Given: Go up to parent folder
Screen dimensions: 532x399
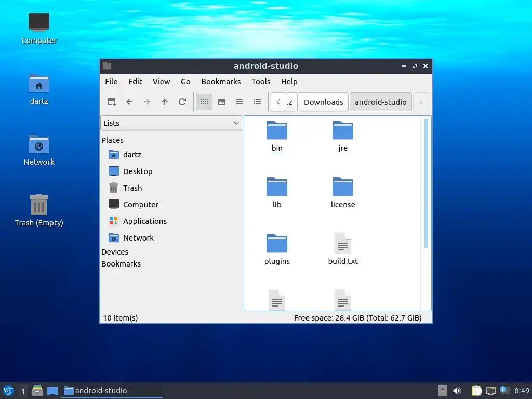Looking at the screenshot, I should [165, 102].
